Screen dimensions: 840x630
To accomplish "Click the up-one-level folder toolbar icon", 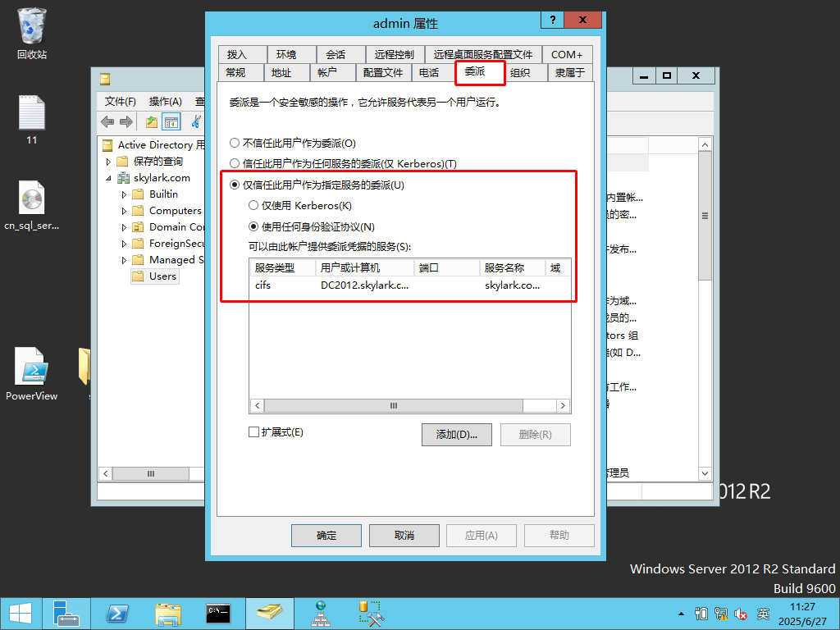I will point(152,122).
